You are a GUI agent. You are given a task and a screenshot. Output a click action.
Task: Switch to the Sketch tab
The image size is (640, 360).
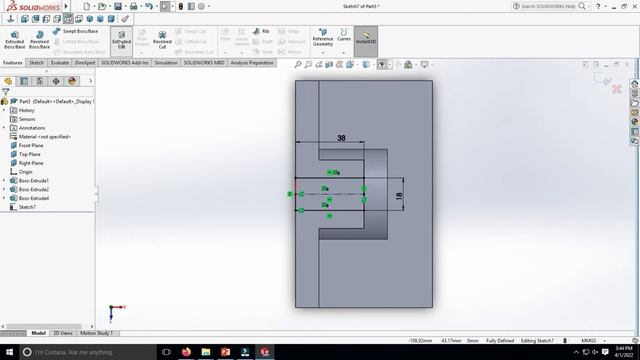coord(36,63)
